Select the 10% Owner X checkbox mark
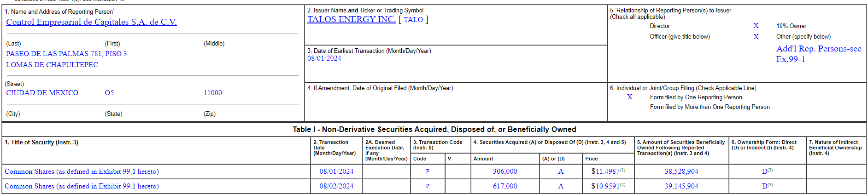868x194 pixels. pyautogui.click(x=756, y=26)
